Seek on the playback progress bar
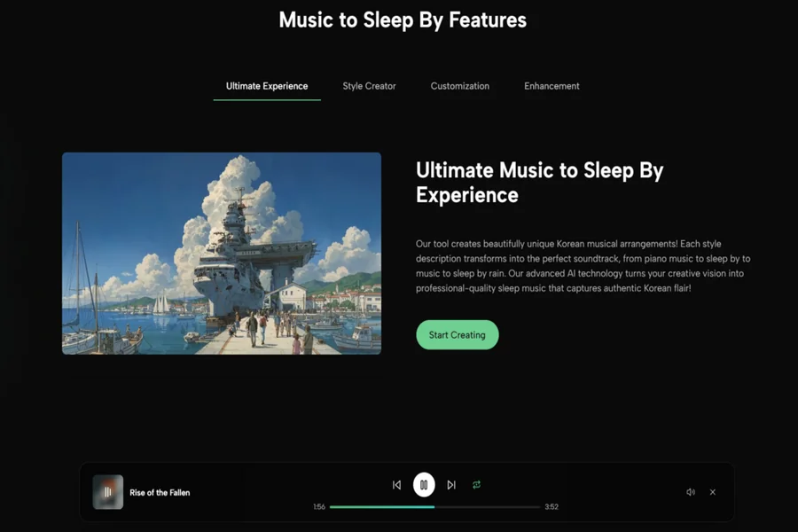Viewport: 798px width, 532px height. [434, 507]
